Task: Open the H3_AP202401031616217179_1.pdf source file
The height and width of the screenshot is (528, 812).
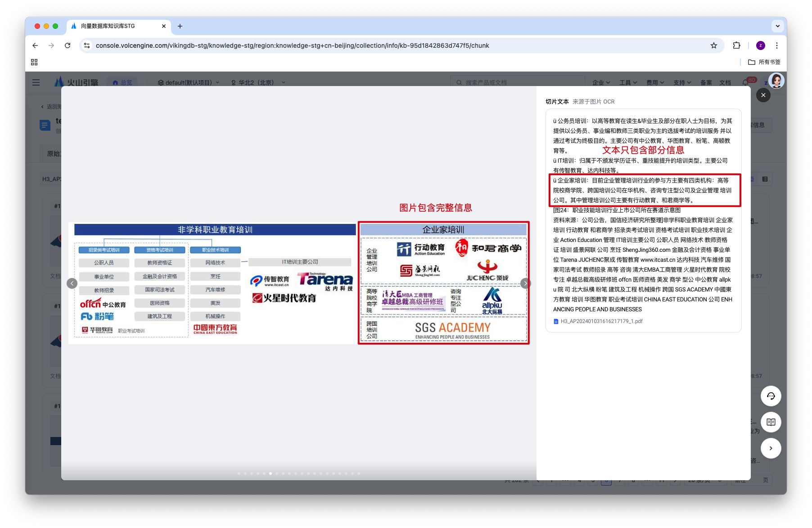Action: (598, 321)
